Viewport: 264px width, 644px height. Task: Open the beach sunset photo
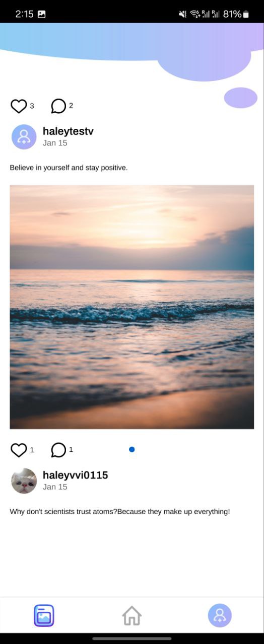click(132, 307)
